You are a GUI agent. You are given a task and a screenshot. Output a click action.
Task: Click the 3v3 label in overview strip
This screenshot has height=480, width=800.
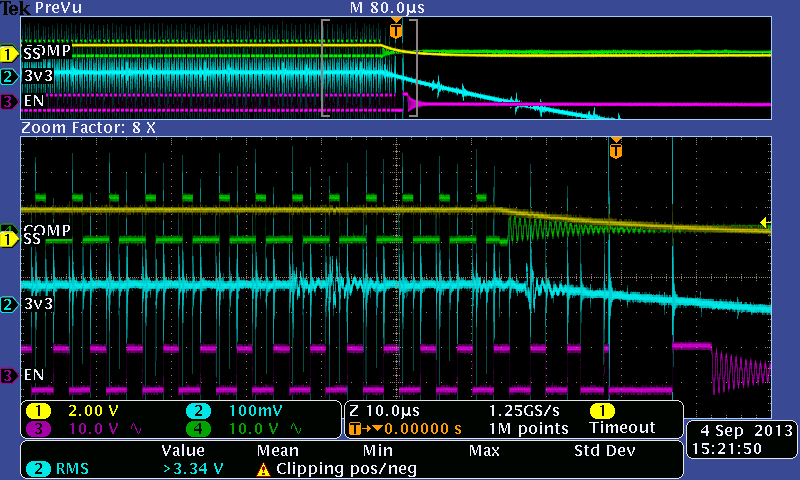pyautogui.click(x=38, y=76)
